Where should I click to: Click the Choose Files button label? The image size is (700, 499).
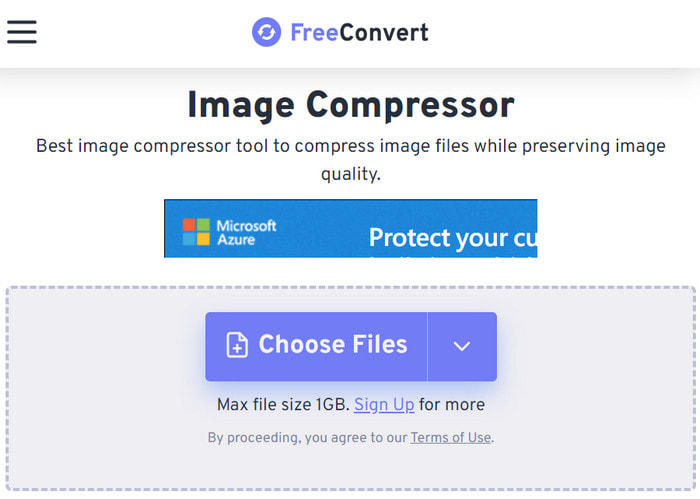[x=333, y=345]
